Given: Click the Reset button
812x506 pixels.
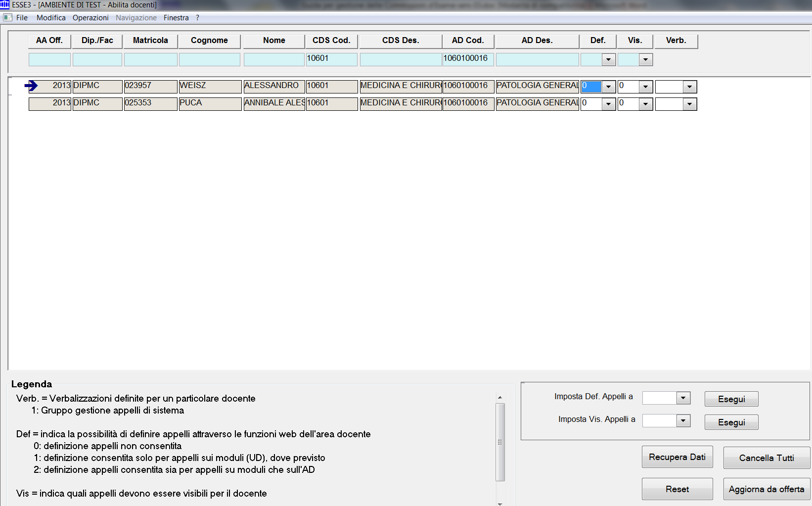Looking at the screenshot, I should (677, 489).
